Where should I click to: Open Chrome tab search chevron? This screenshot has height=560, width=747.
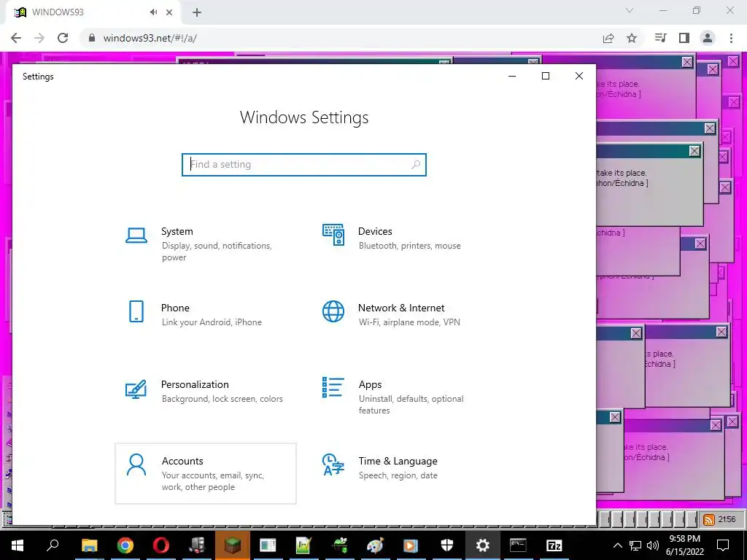click(630, 10)
